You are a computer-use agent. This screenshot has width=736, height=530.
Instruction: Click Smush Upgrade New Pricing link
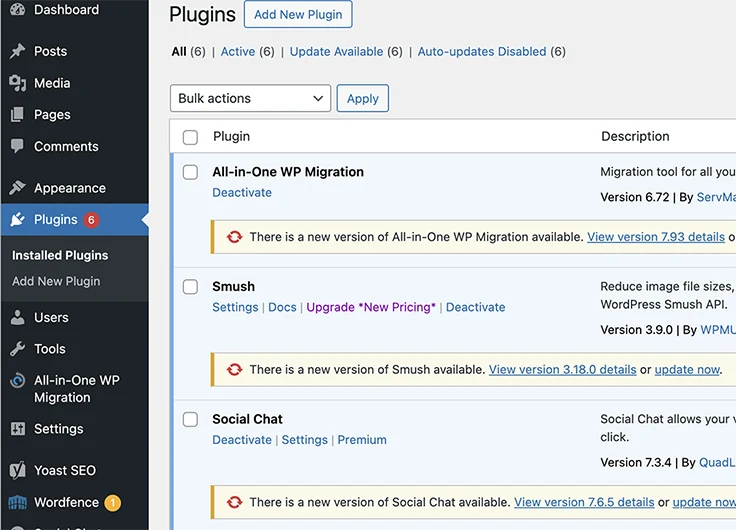pyautogui.click(x=371, y=307)
